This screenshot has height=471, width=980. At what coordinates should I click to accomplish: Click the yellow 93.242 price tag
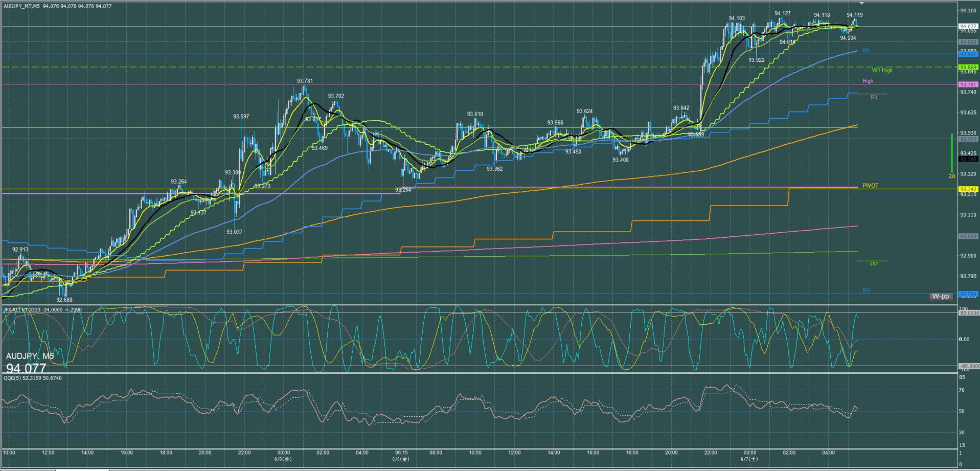click(x=968, y=189)
